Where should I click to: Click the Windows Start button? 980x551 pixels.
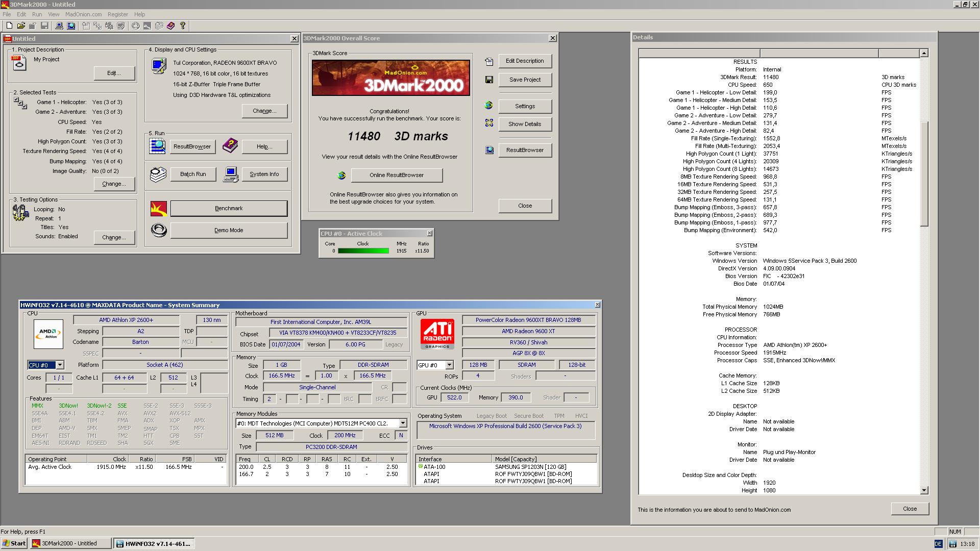(14, 543)
